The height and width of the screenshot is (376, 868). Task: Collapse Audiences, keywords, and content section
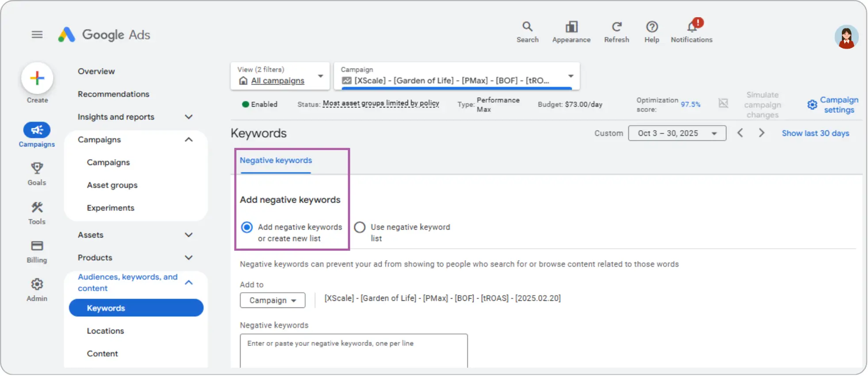click(189, 282)
